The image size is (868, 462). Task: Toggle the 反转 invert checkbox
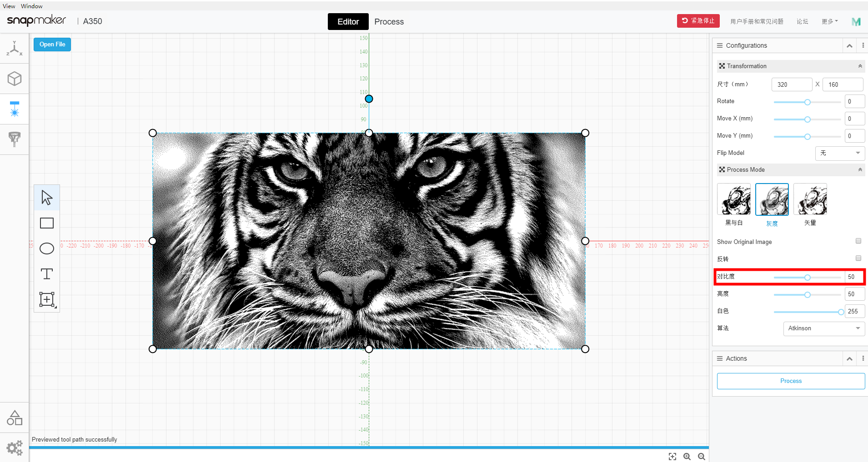pyautogui.click(x=858, y=258)
